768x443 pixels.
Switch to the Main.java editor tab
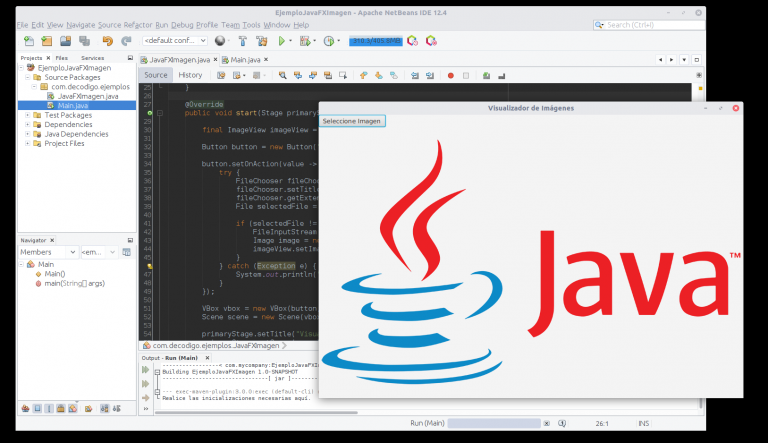click(245, 60)
